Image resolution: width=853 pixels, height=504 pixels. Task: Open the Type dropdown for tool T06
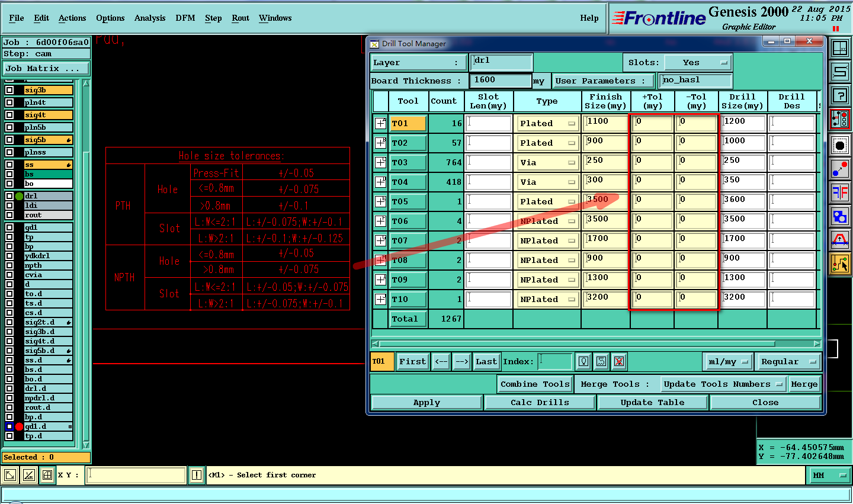(x=547, y=221)
